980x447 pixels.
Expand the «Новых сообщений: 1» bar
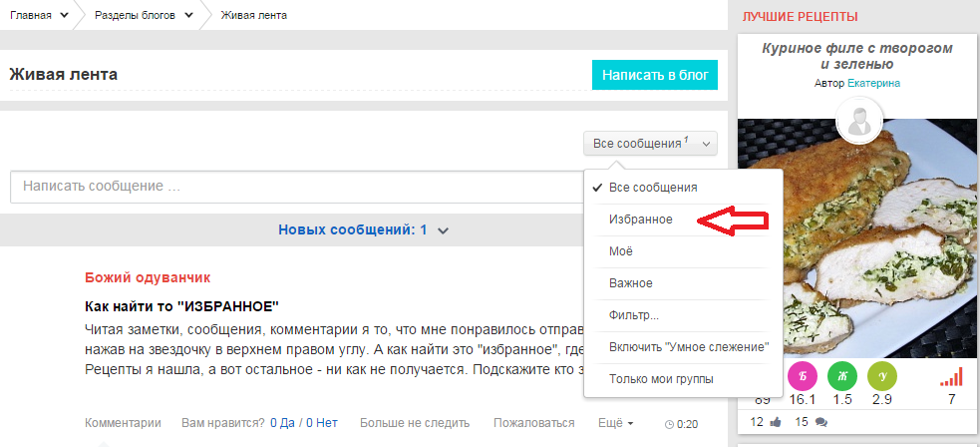[x=363, y=229]
